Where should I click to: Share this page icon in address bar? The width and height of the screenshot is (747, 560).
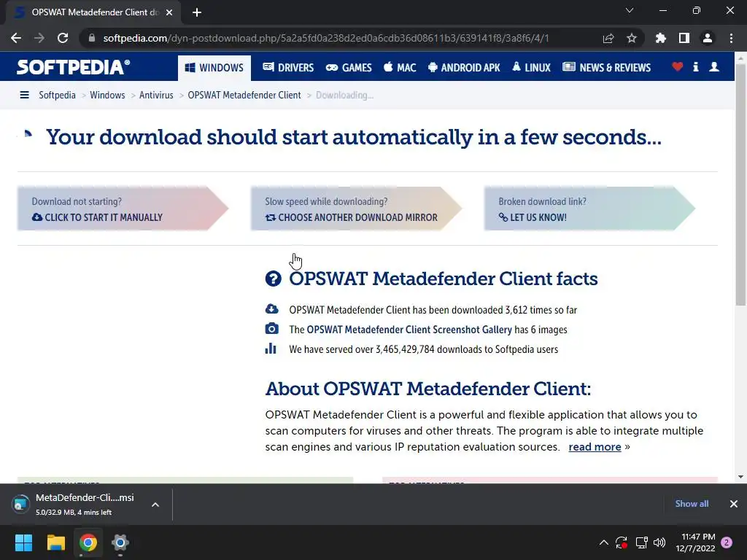tap(608, 38)
